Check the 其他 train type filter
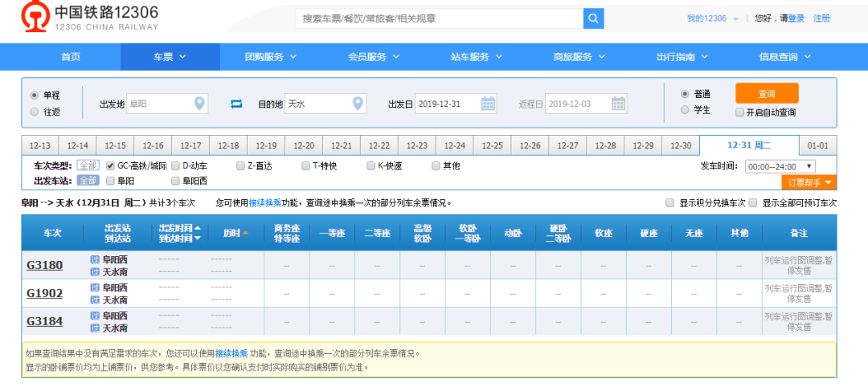The image size is (868, 391). coord(436,165)
